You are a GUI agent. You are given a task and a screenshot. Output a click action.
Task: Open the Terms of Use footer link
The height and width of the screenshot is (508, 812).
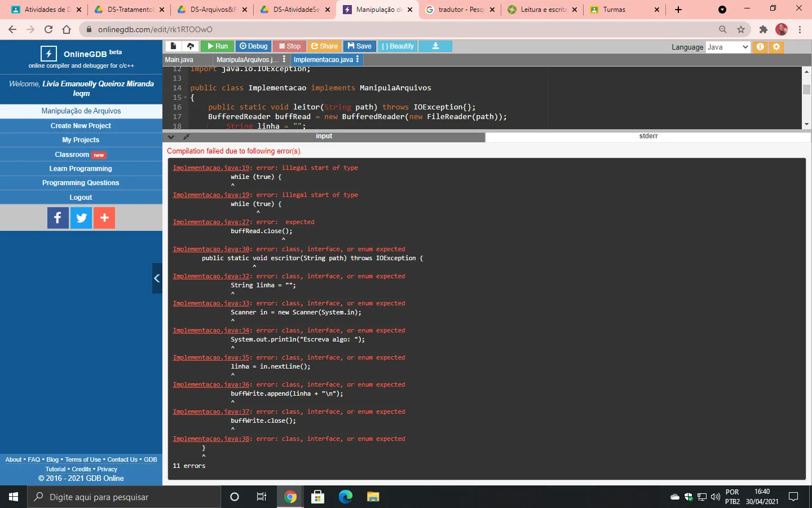[x=83, y=459]
